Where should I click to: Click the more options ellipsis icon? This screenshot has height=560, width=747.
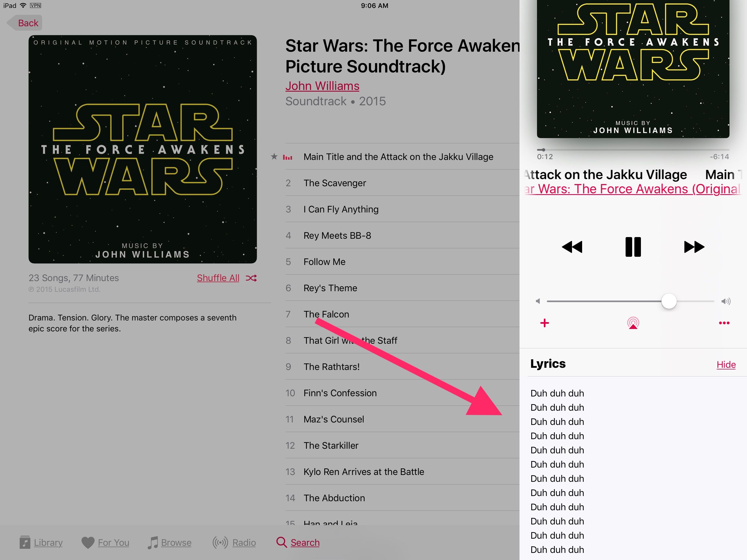pos(724,323)
